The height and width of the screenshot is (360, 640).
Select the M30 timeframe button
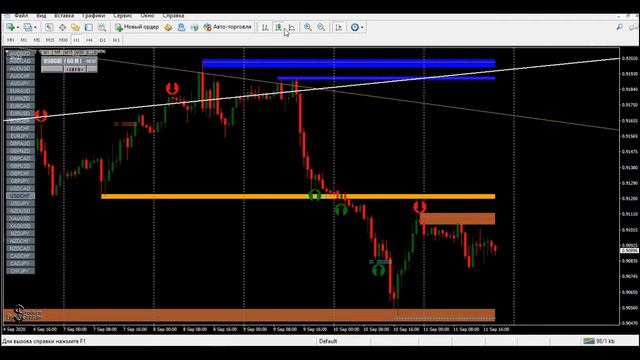pos(63,40)
